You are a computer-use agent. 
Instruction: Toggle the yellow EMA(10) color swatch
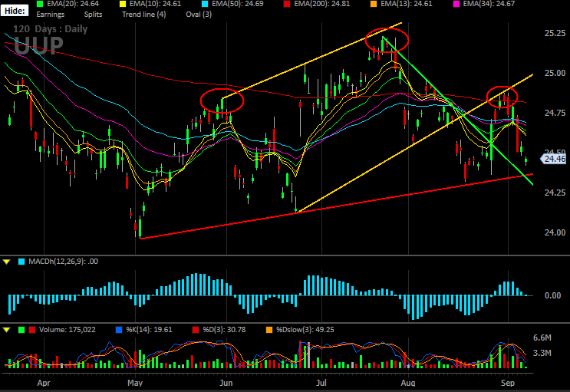pos(123,4)
